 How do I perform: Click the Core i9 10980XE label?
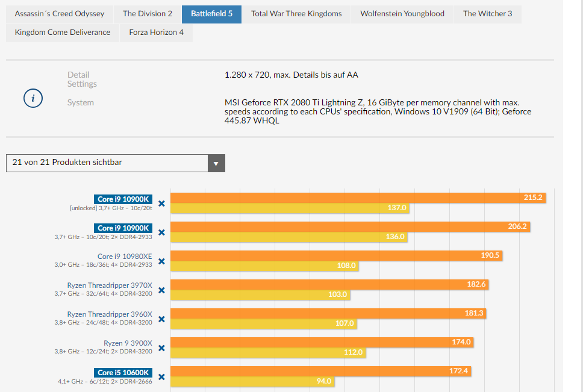pyautogui.click(x=125, y=257)
